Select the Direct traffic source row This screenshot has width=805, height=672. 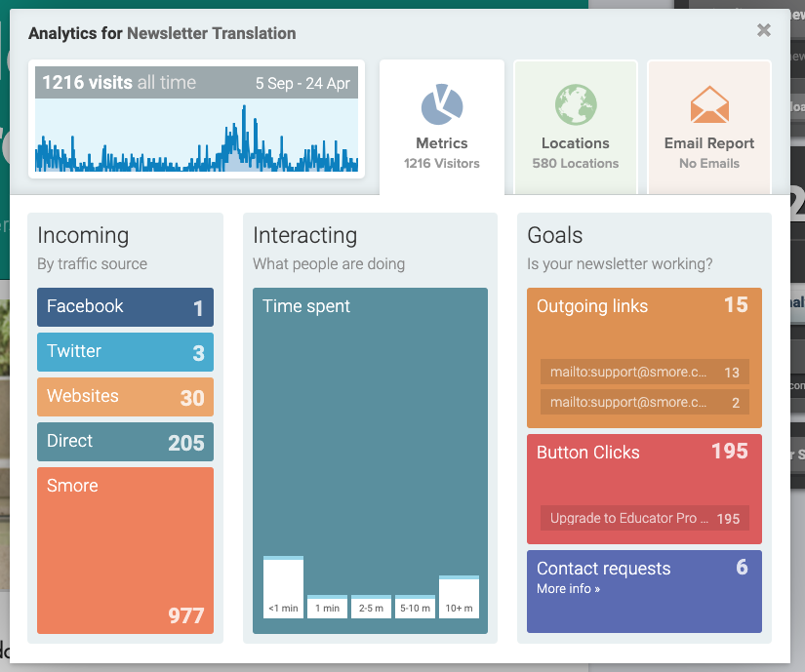pos(125,442)
